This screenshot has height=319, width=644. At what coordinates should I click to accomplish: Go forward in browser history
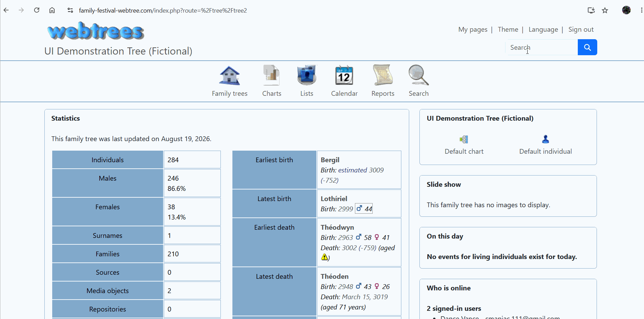click(x=21, y=10)
